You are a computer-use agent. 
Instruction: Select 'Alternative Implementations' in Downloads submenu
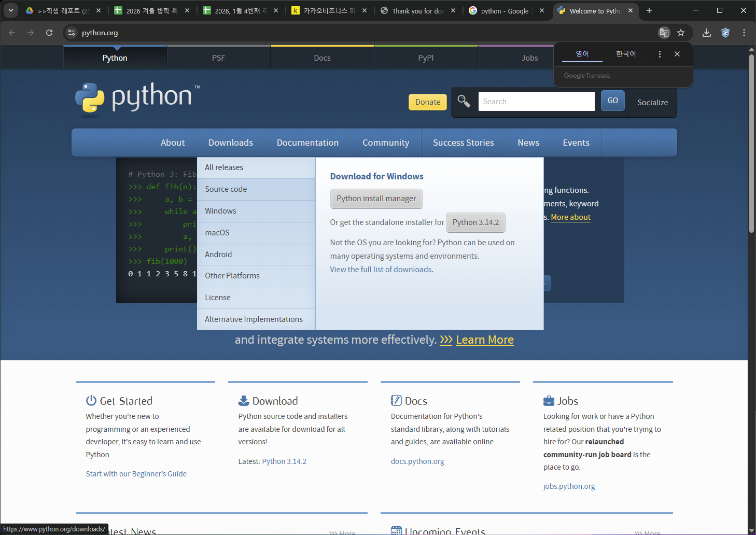pyautogui.click(x=256, y=319)
